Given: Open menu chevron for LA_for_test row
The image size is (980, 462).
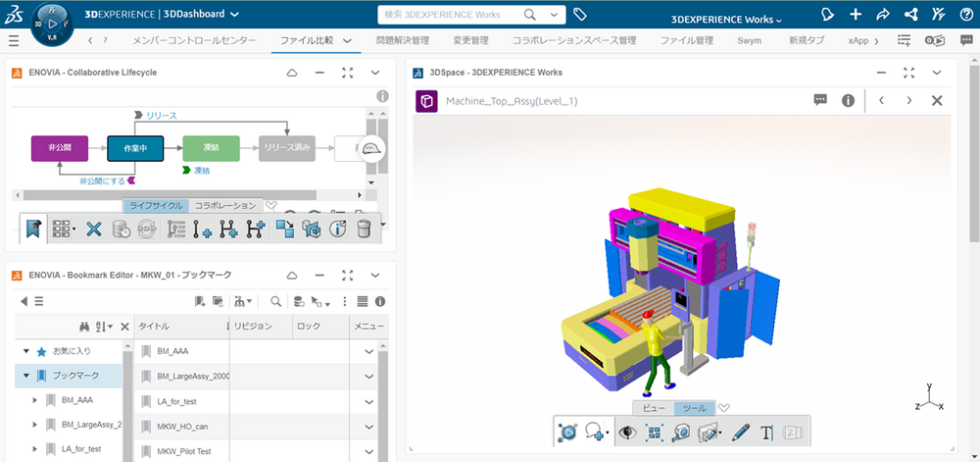Looking at the screenshot, I should [368, 401].
